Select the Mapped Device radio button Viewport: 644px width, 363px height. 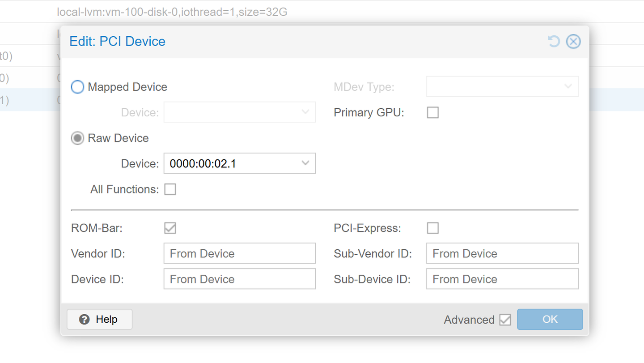point(78,87)
